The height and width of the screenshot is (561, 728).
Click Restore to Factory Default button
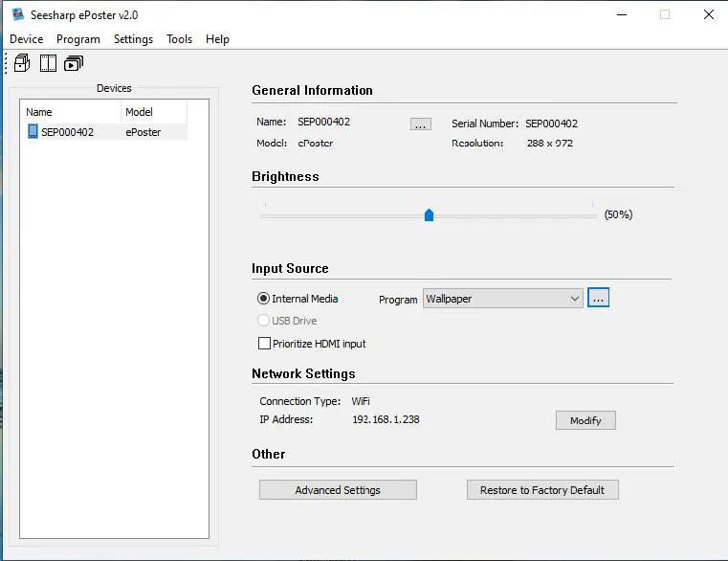pos(542,490)
